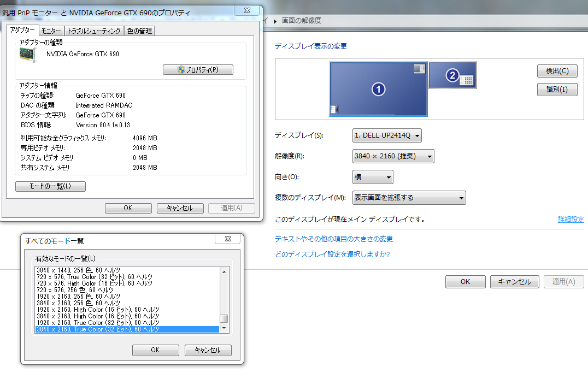The image size is (588, 379).
Task: Click OK in the すべてのモード一覧 dialog
Action: point(156,350)
